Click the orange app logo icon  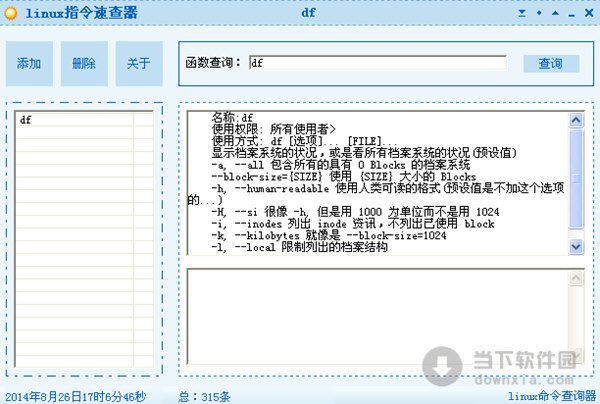tap(11, 13)
